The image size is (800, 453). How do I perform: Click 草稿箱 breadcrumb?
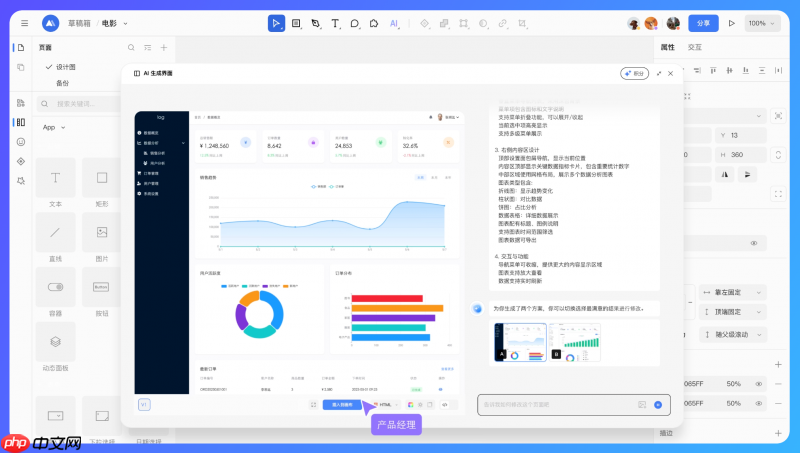79,23
